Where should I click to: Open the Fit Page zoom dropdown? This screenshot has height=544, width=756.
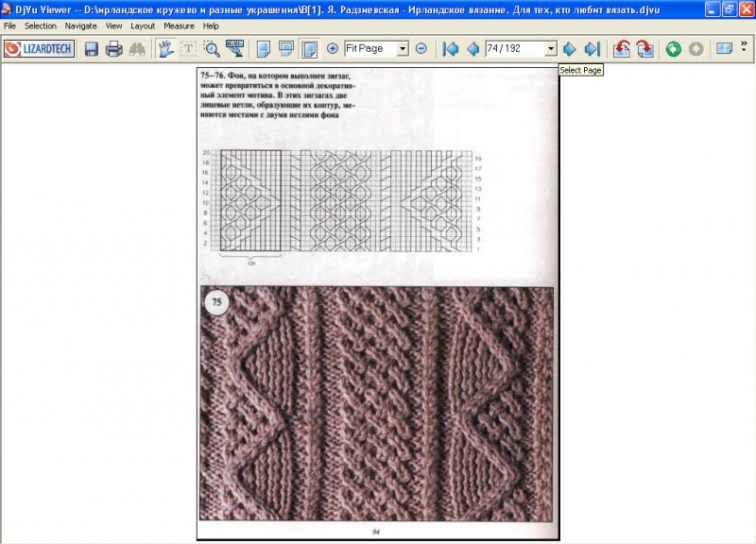403,49
